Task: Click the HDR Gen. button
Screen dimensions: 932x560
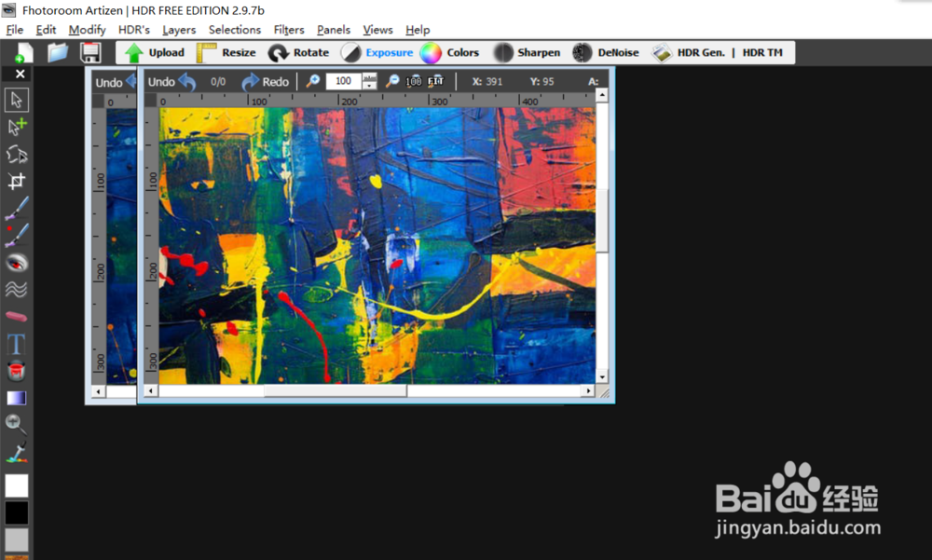Action: 689,53
